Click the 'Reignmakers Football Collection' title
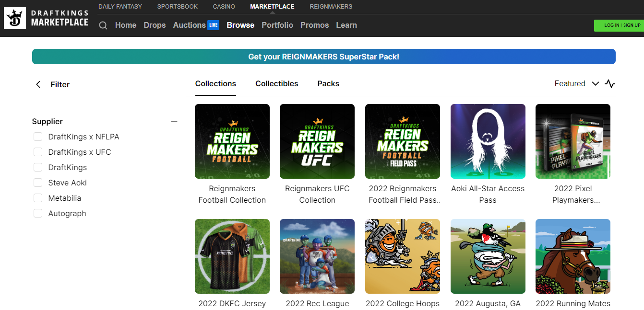644x310 pixels. [x=232, y=195]
